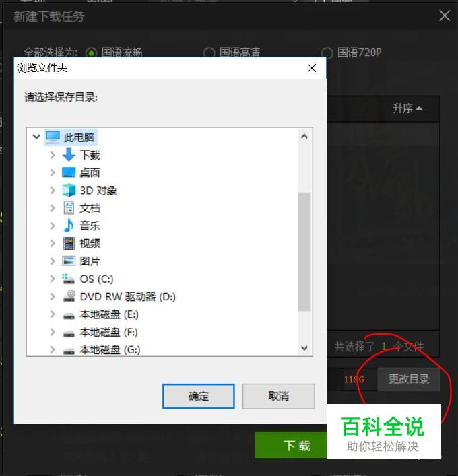
Task: Click the folder tree scrollbar thumb
Action: coord(304,252)
